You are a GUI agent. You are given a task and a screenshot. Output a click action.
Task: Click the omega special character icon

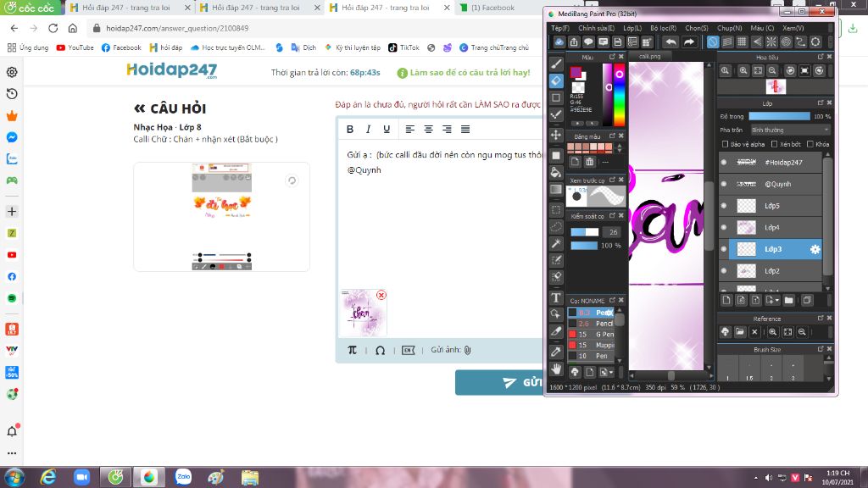[x=381, y=350]
